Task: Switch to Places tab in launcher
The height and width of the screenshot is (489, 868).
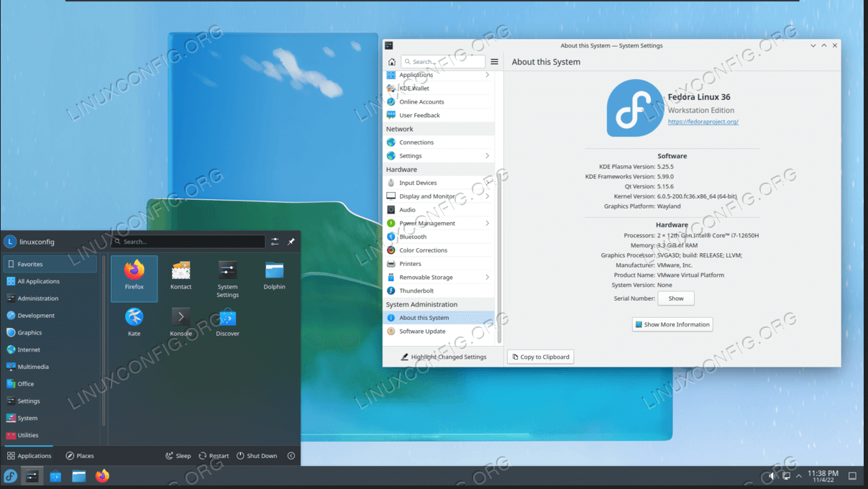Action: pyautogui.click(x=80, y=456)
